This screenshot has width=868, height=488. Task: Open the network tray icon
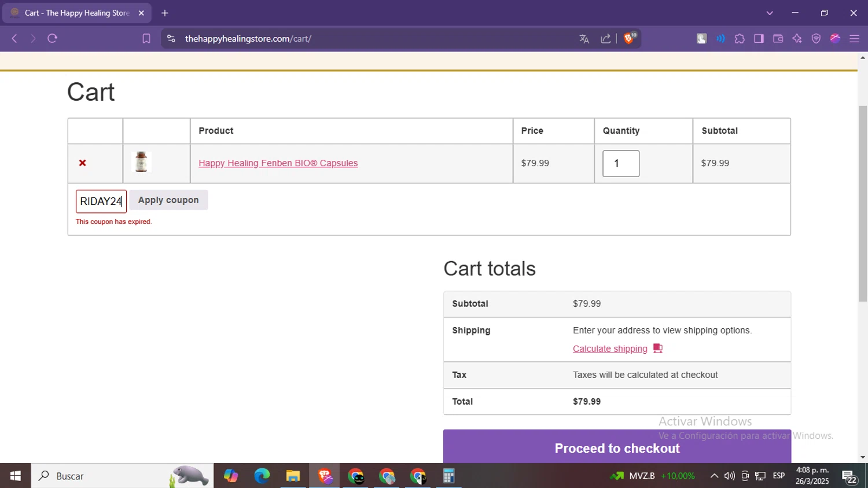760,476
